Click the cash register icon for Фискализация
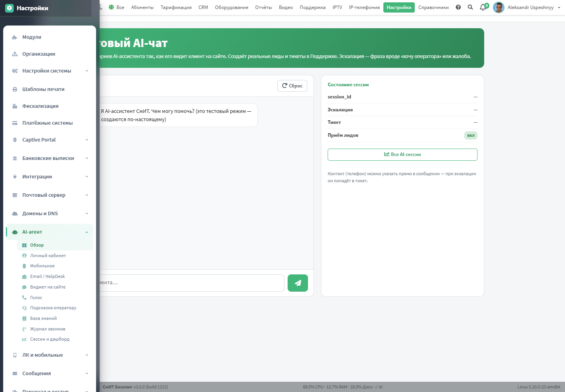The width and height of the screenshot is (565, 392). pos(15,106)
